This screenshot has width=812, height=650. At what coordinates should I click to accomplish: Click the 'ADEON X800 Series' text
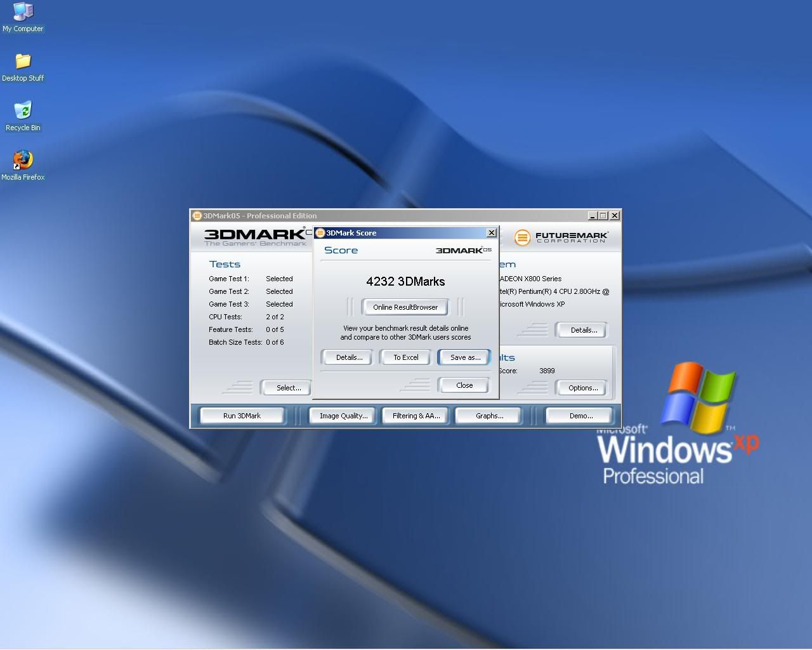pyautogui.click(x=530, y=279)
